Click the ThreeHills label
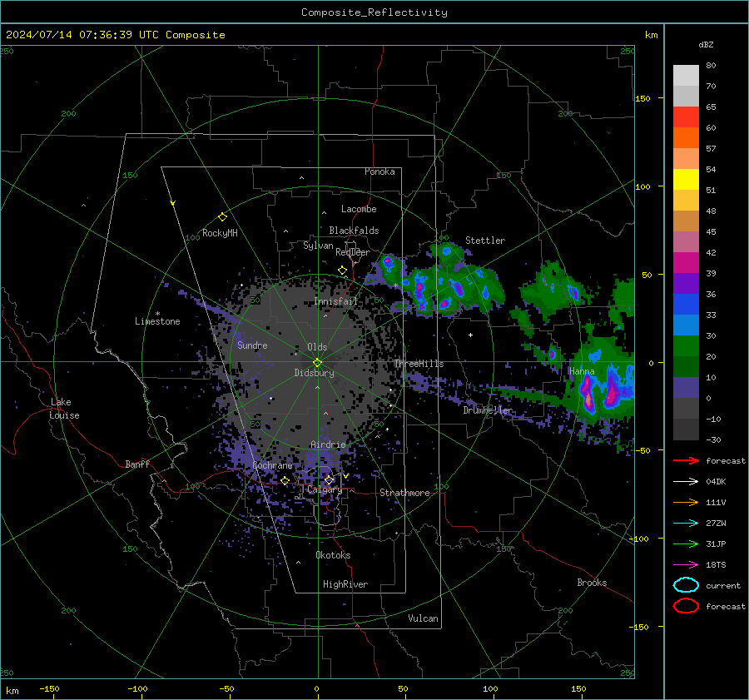Image resolution: width=749 pixels, height=700 pixels. [x=419, y=364]
